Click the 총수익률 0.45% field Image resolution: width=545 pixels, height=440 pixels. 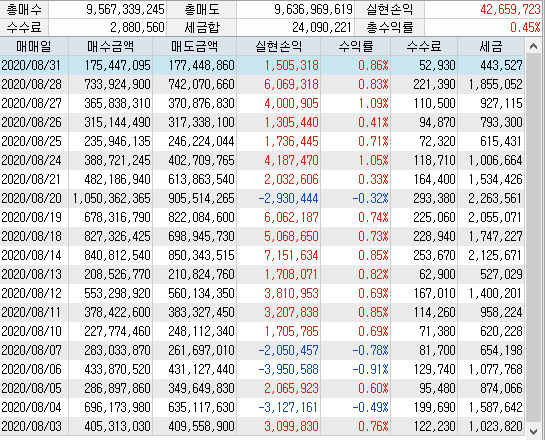483,27
